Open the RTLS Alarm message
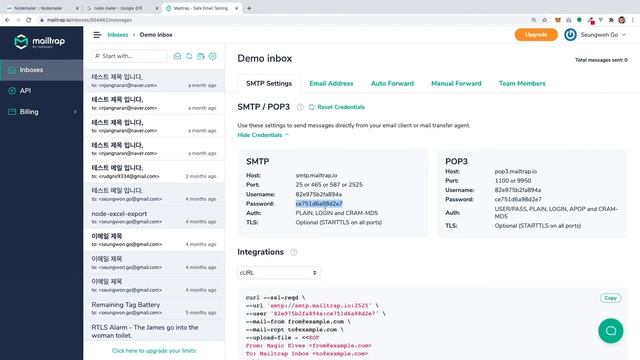The height and width of the screenshot is (360, 640). pyautogui.click(x=154, y=331)
